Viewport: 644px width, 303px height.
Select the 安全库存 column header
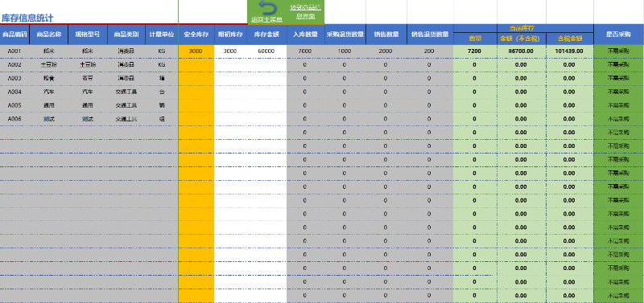(x=196, y=35)
